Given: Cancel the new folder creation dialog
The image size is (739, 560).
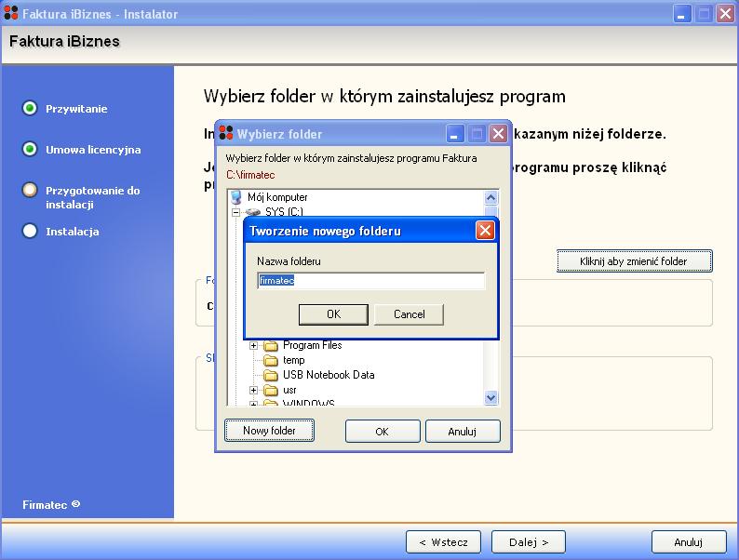Looking at the screenshot, I should (409, 314).
